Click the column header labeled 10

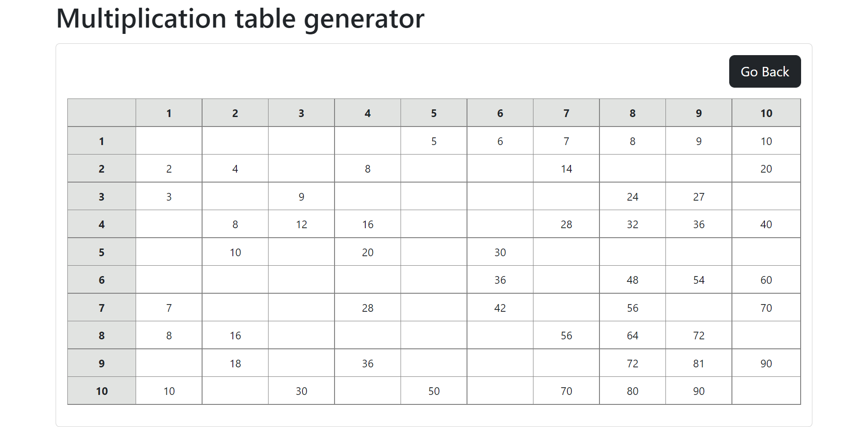(766, 113)
